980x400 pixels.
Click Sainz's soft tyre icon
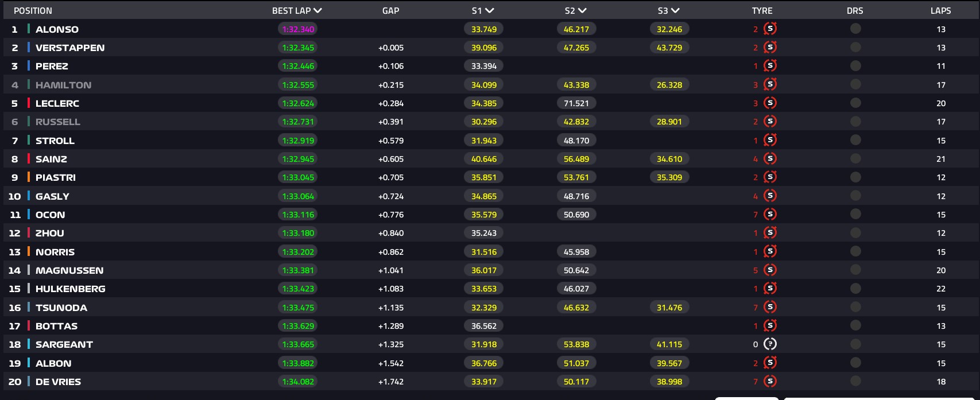(770, 159)
